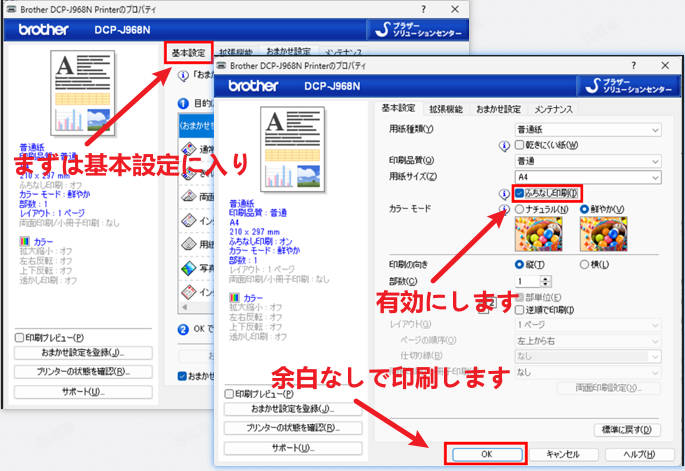Click the 両面印刷設定 button
Viewport: 685px width, 471px height.
(609, 388)
